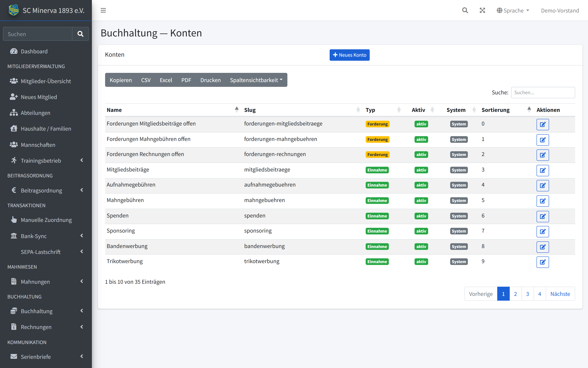
Task: Edit the Mitgliedsbeiträge account
Action: point(543,170)
